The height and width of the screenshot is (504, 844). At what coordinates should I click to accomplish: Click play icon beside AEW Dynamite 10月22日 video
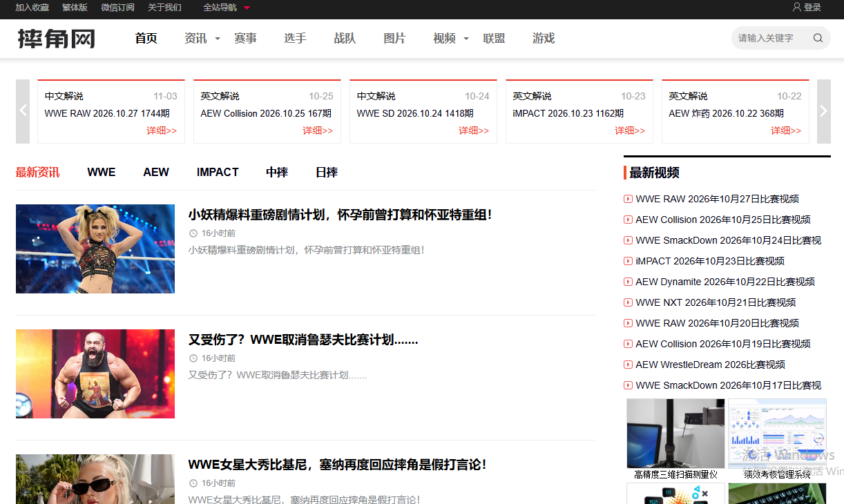click(628, 282)
